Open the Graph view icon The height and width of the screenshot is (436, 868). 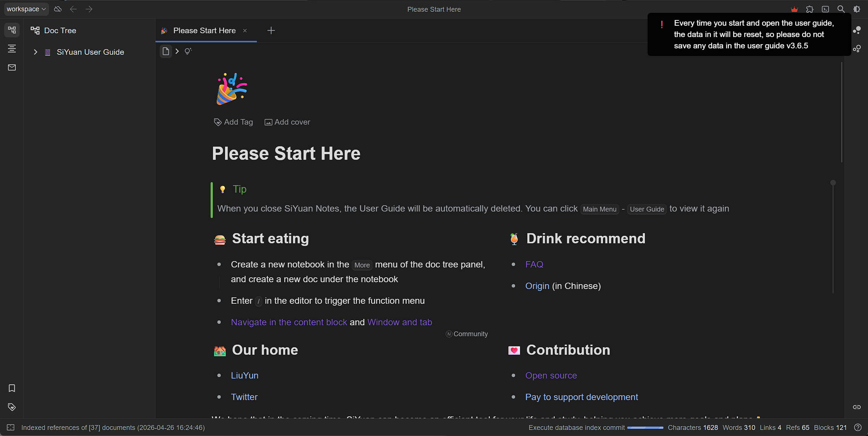tap(857, 30)
